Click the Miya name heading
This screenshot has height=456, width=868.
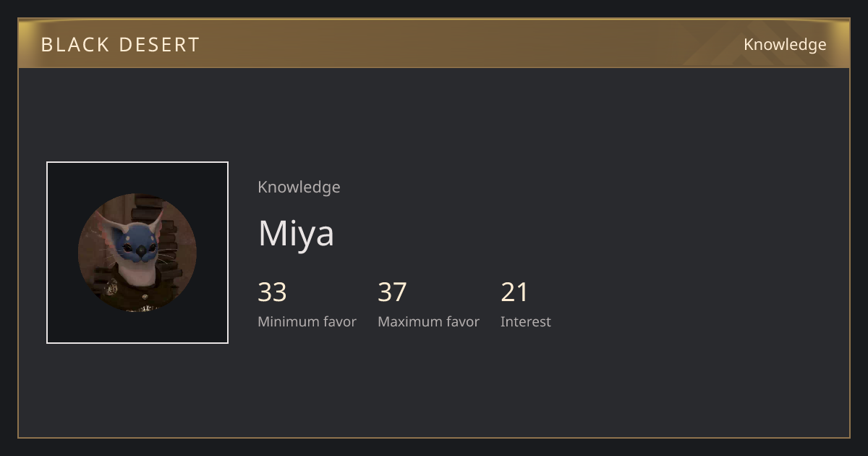click(296, 233)
